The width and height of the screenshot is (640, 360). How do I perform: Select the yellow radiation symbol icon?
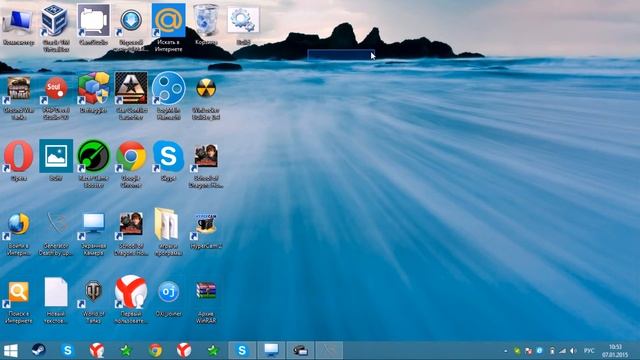pos(206,88)
